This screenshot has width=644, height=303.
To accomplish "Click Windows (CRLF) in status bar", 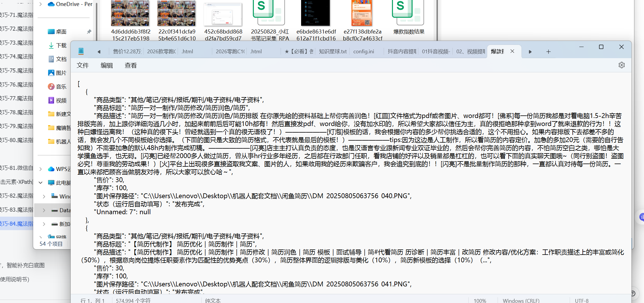I will (521, 300).
